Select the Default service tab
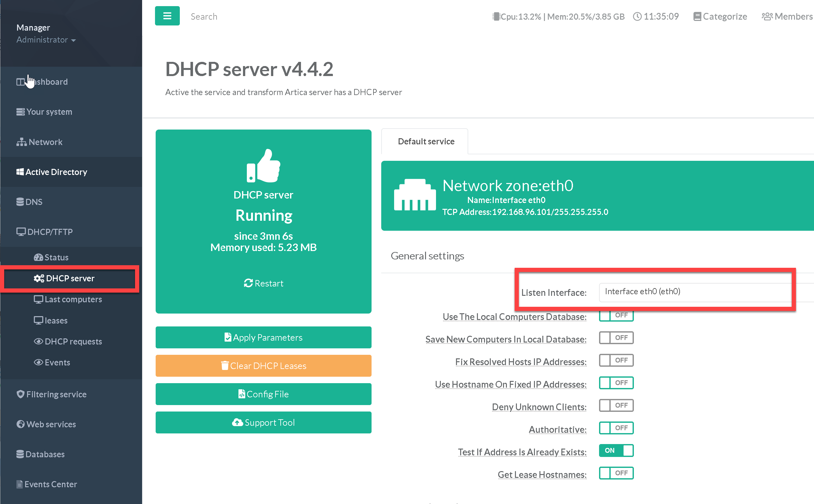This screenshot has width=814, height=504. click(426, 141)
